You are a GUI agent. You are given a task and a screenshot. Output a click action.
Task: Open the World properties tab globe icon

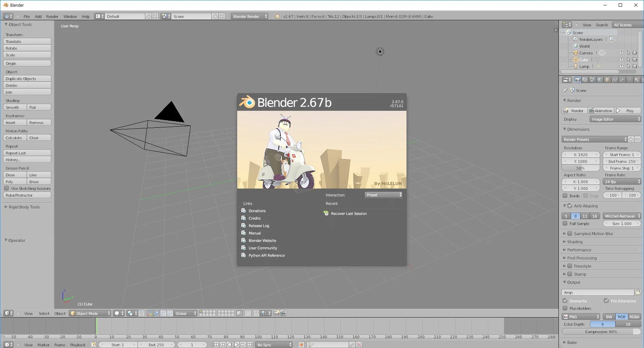click(x=600, y=80)
